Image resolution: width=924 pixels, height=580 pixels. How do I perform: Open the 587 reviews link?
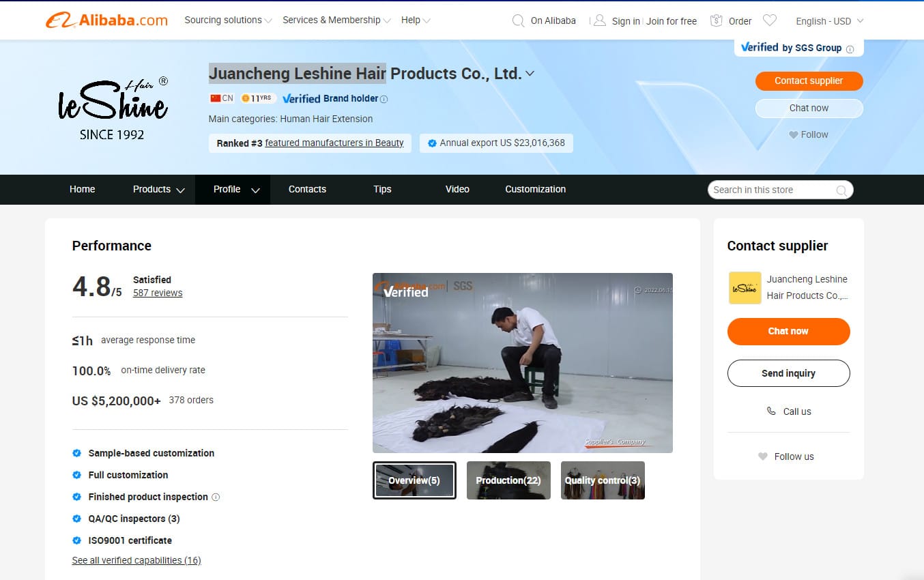click(x=158, y=293)
